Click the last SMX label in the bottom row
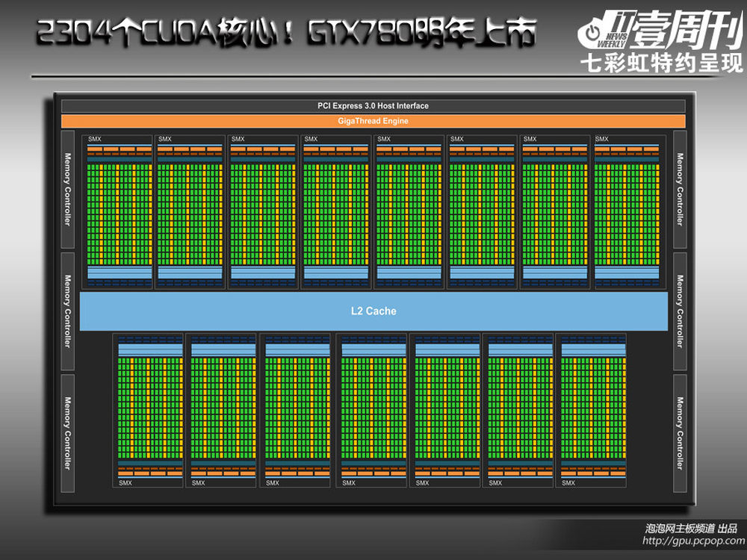 point(568,483)
